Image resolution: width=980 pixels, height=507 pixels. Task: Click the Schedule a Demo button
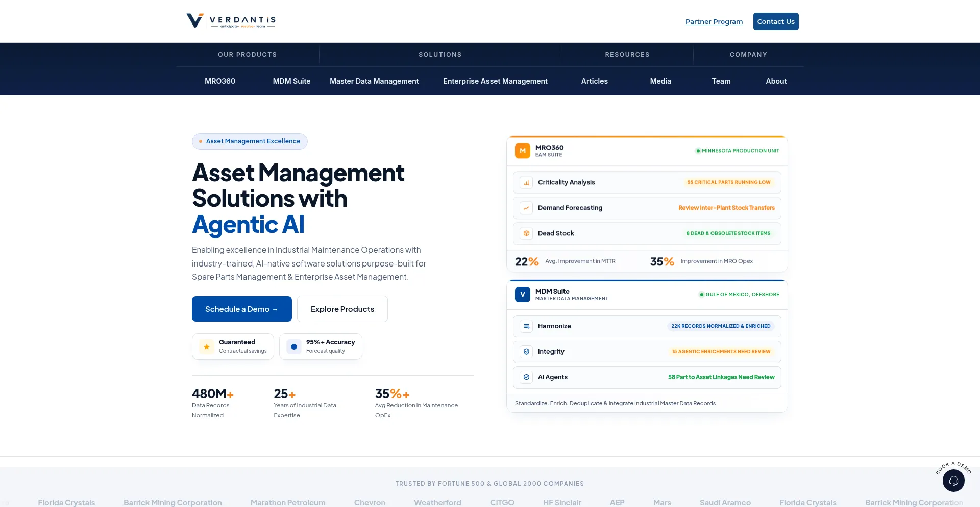242,309
